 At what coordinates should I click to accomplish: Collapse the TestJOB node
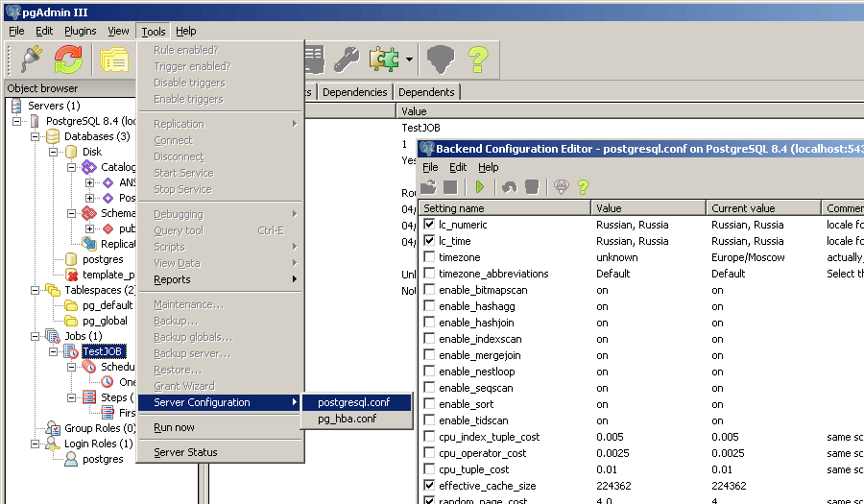pyautogui.click(x=53, y=351)
